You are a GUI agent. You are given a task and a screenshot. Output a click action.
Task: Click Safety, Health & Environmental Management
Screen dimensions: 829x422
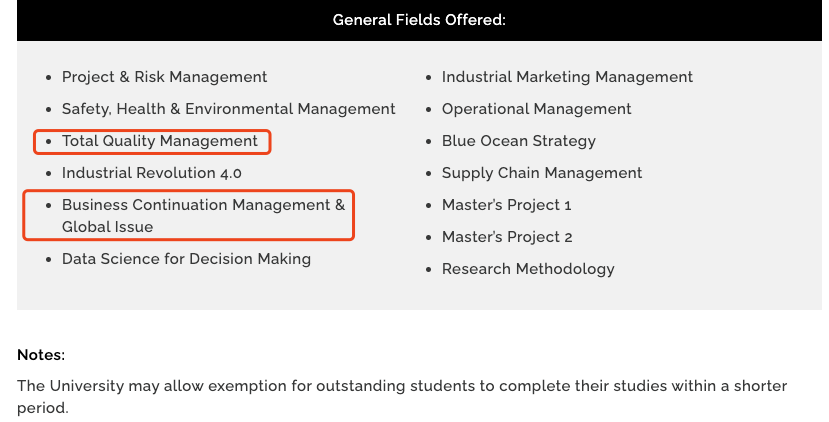(228, 109)
